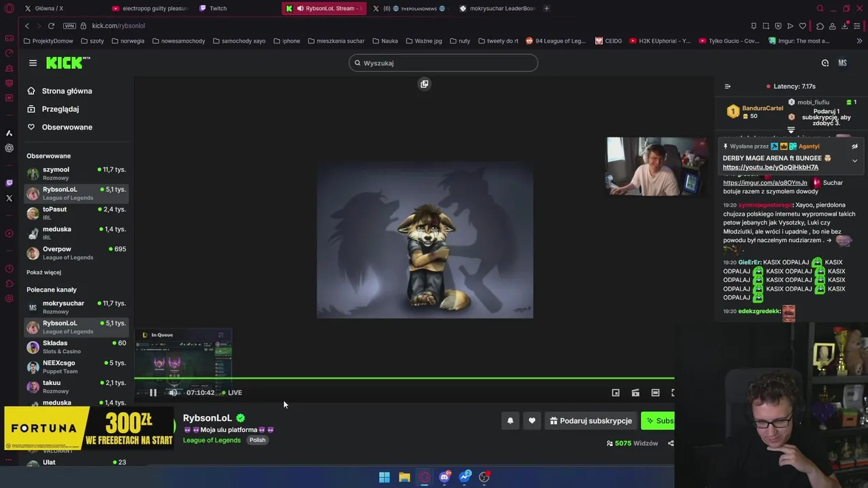The height and width of the screenshot is (488, 868).
Task: Open Kick search icon in header
Action: click(x=825, y=63)
